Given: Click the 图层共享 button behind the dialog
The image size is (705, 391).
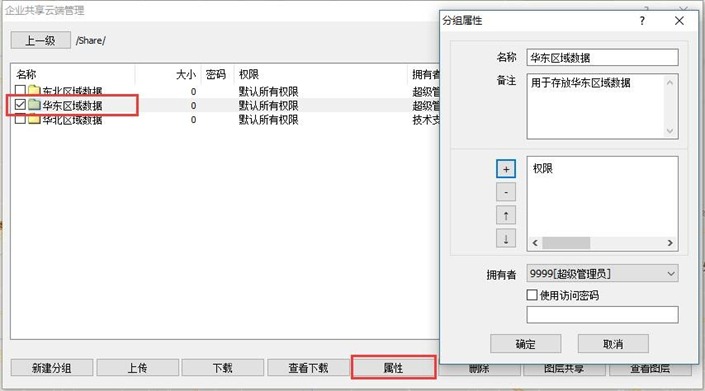Looking at the screenshot, I should pos(564,369).
